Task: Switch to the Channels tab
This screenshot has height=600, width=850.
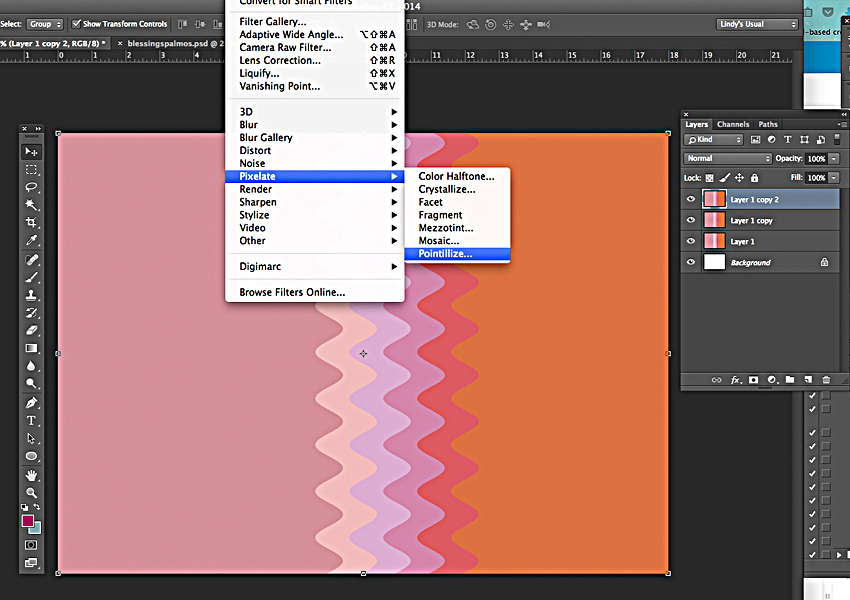Action: coord(733,124)
